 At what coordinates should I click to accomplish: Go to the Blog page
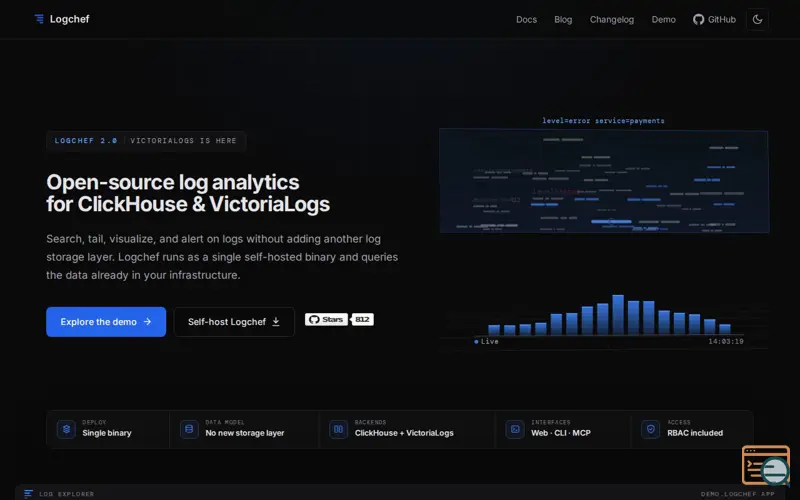pos(563,19)
